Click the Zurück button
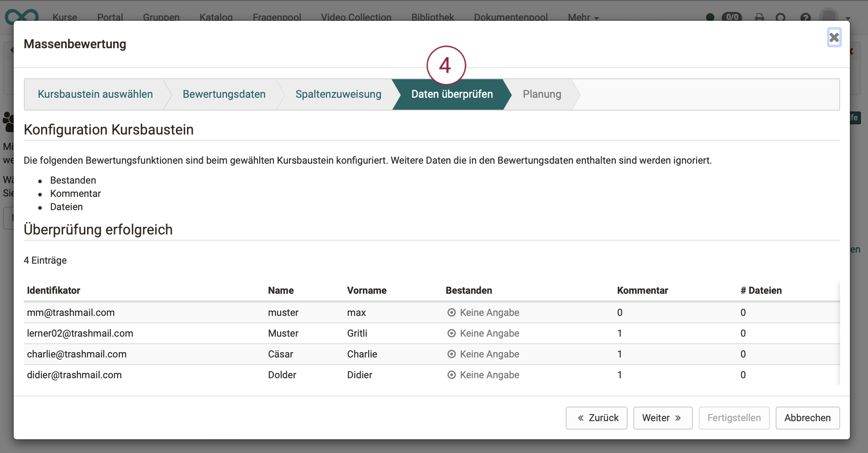This screenshot has width=868, height=453. click(597, 418)
